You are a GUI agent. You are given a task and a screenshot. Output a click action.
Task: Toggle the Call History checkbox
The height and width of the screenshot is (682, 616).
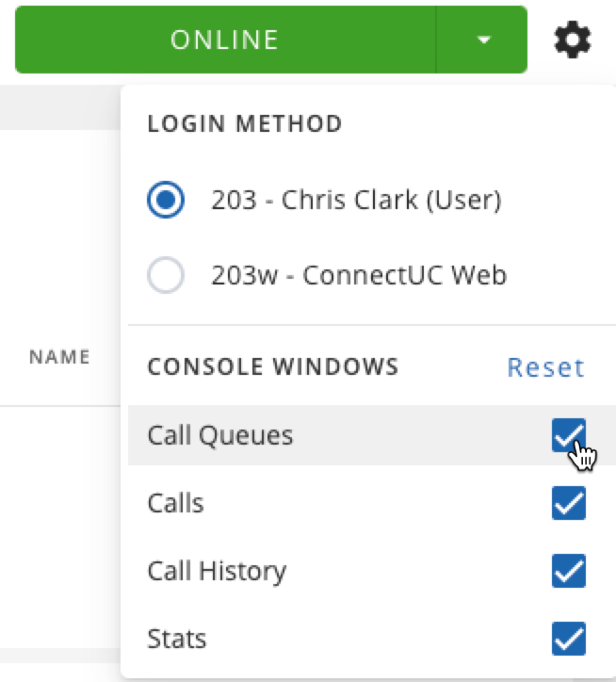569,571
